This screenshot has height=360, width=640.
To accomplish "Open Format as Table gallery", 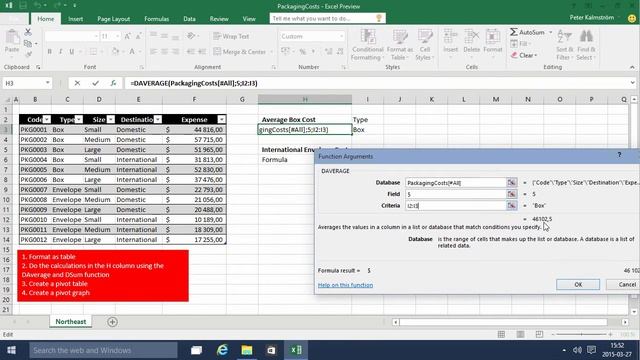I will [400, 45].
